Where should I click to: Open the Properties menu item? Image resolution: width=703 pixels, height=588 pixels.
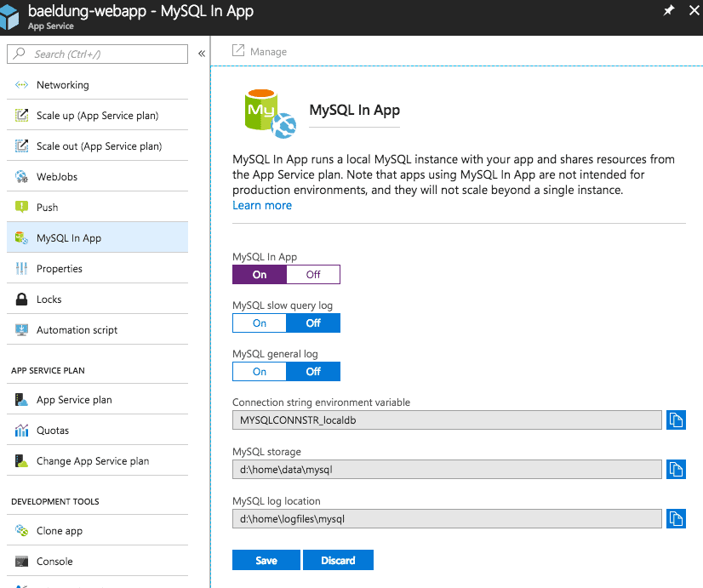pos(60,269)
